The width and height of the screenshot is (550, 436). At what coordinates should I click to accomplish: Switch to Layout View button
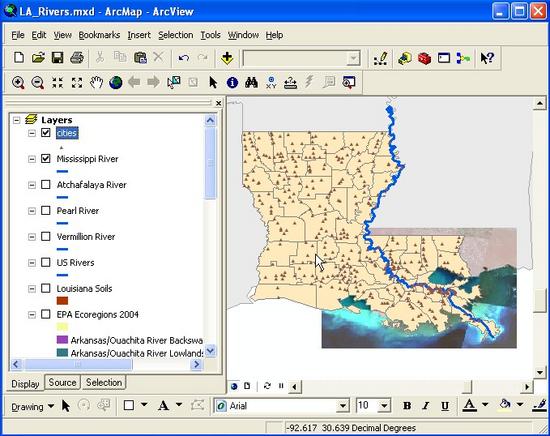[247, 386]
